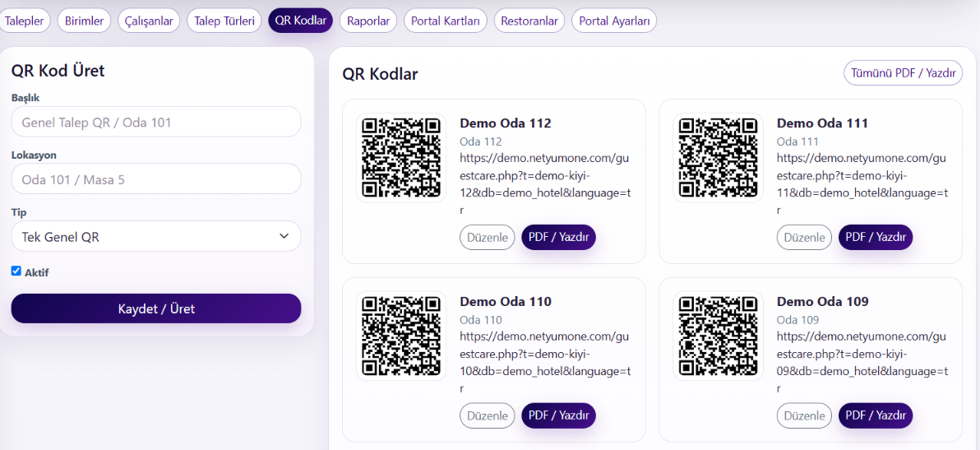Click the demo-kiyi-11 URL text
The image size is (980, 450).
[862, 183]
